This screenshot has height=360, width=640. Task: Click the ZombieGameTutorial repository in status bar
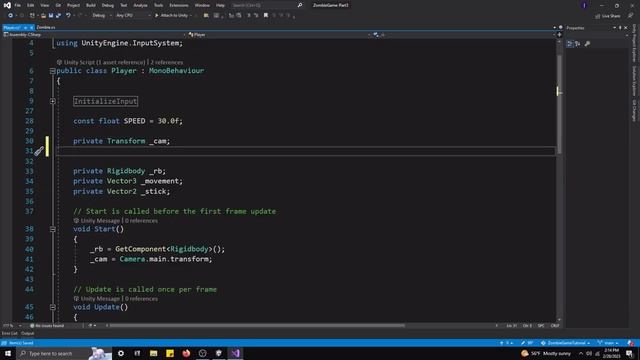(x=565, y=343)
